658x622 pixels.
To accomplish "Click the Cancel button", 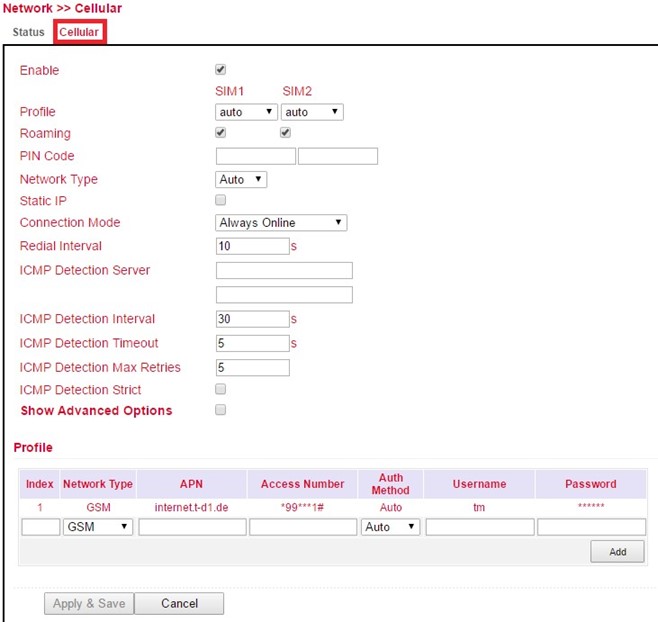I will (x=179, y=604).
